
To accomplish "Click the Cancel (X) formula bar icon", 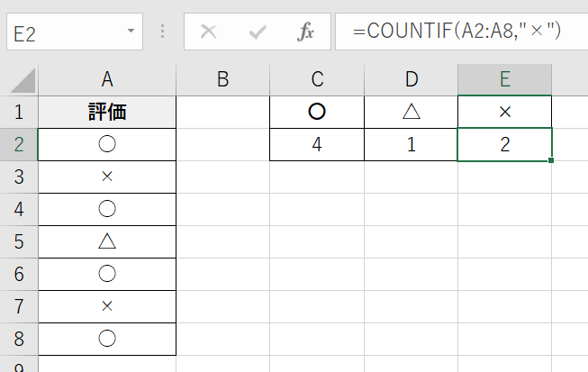I will click(209, 32).
